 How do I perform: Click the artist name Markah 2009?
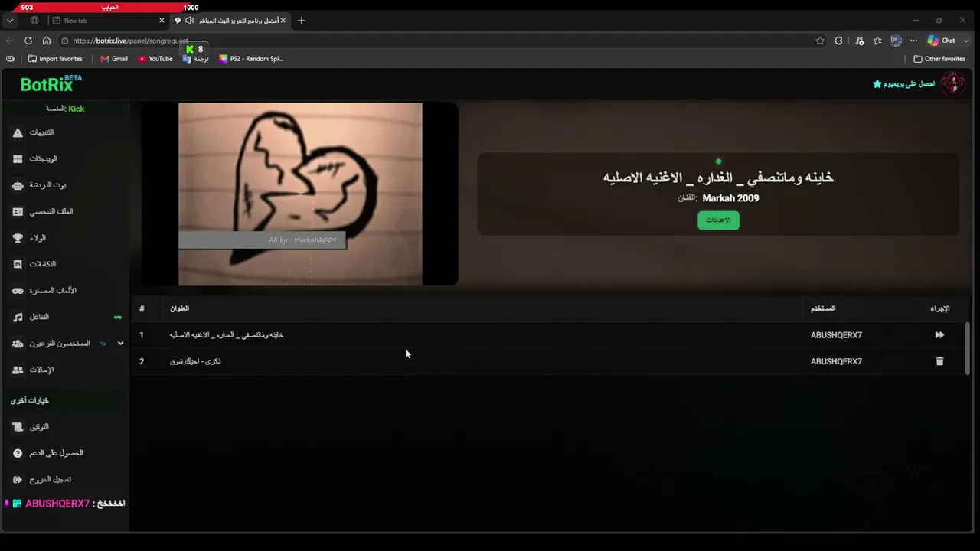(730, 198)
